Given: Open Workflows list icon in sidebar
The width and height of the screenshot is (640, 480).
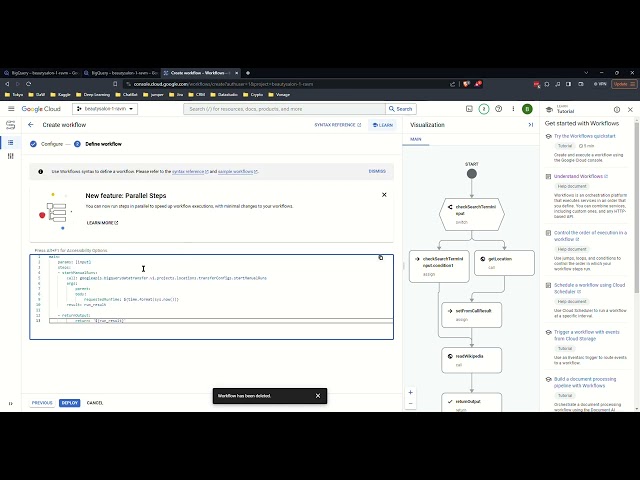Looking at the screenshot, I should coord(11,142).
